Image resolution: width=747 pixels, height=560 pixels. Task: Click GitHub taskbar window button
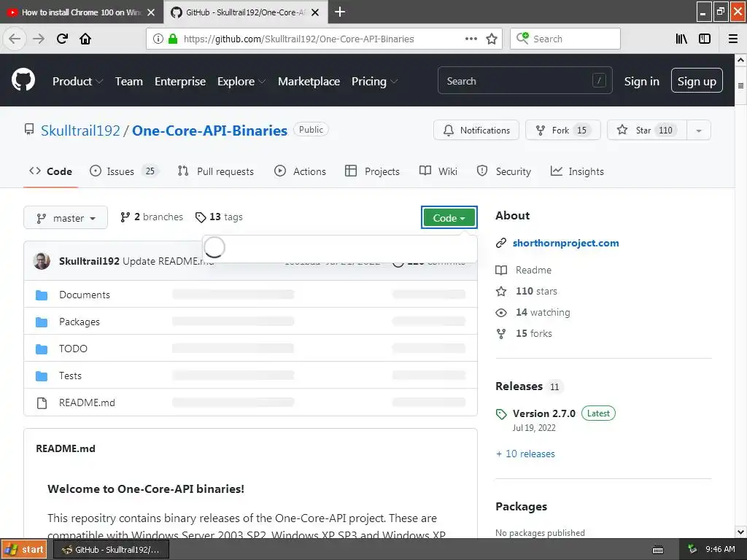click(111, 550)
